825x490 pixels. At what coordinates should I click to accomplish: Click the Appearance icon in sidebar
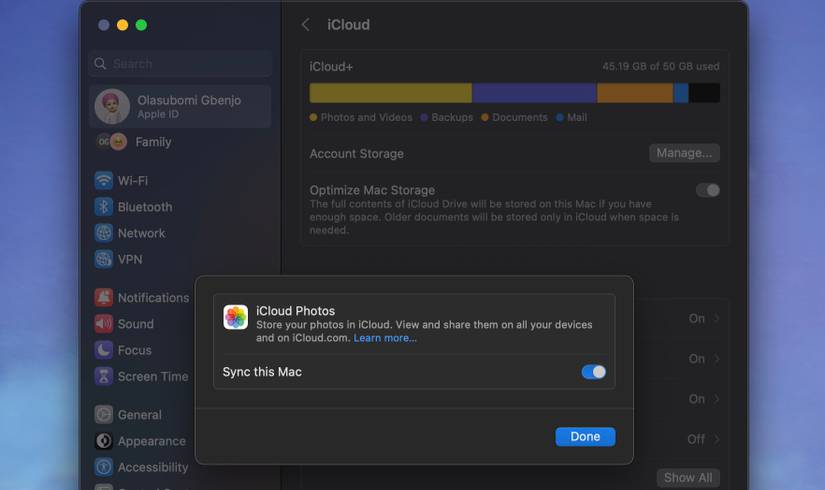tap(104, 441)
